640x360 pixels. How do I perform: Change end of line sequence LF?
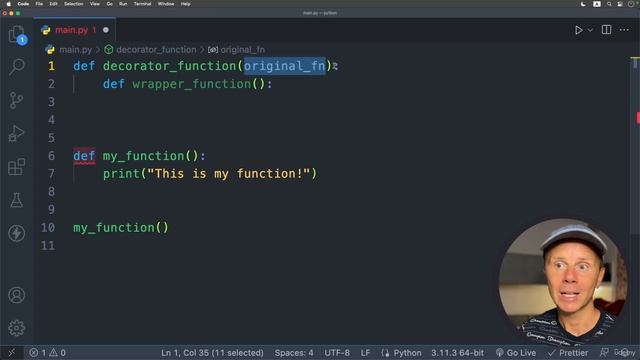365,353
